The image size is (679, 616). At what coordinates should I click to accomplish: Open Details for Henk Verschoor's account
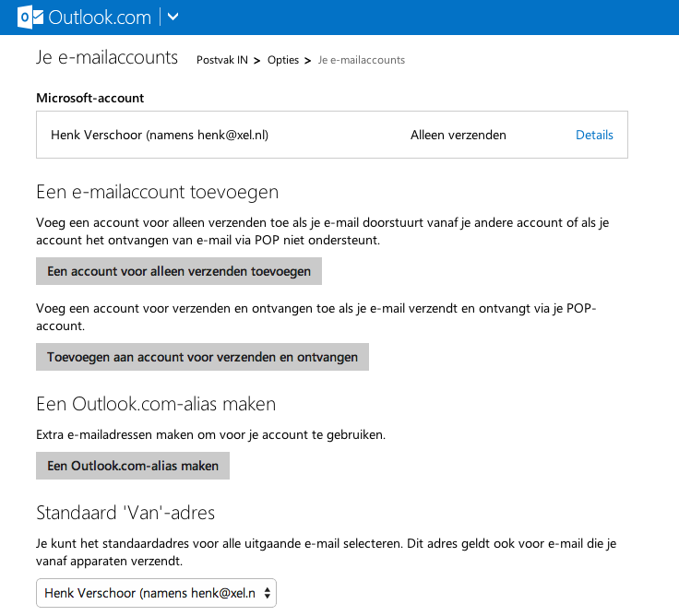pos(594,135)
